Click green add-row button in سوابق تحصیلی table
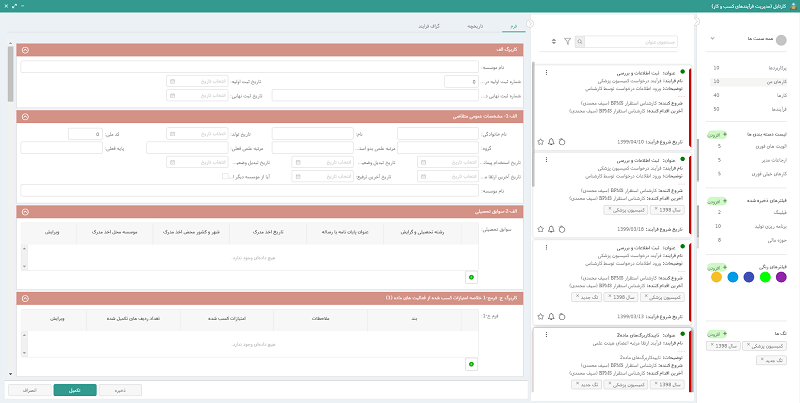Image resolution: width=800 pixels, height=403 pixels. (x=471, y=276)
